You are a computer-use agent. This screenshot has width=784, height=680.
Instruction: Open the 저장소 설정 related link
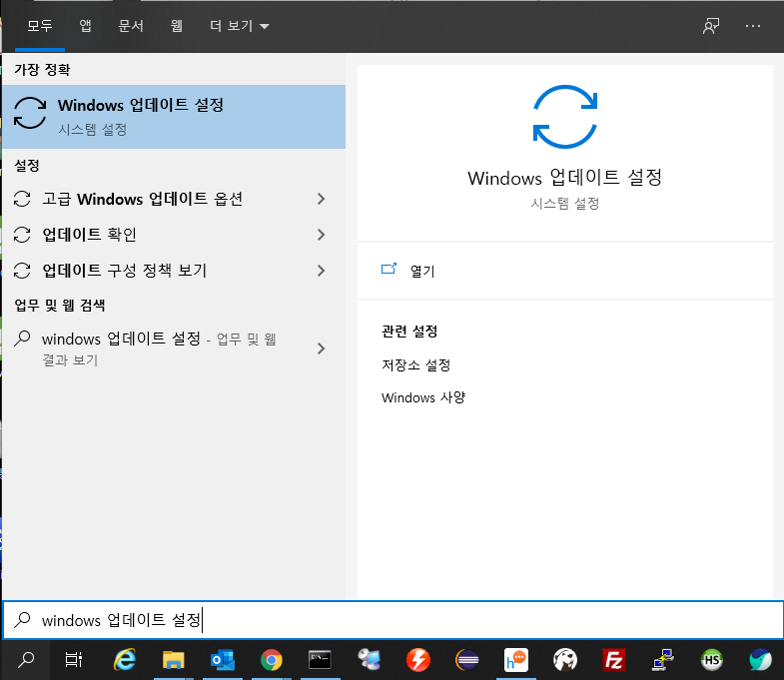pyautogui.click(x=416, y=365)
